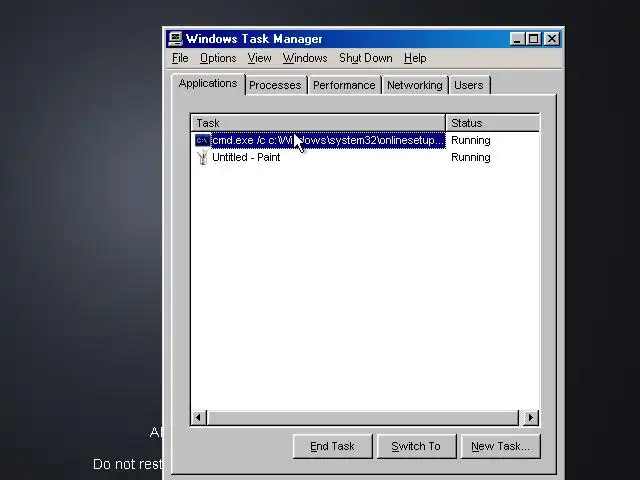Open the Windows menu

click(x=305, y=58)
